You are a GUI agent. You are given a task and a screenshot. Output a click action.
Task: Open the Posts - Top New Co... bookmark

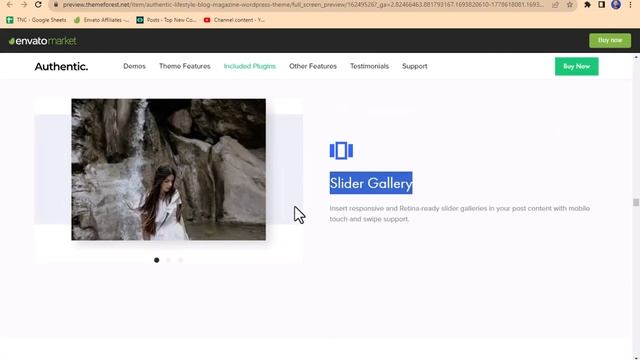pyautogui.click(x=166, y=20)
